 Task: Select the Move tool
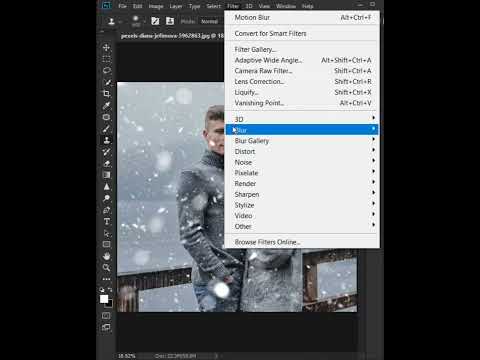(x=106, y=47)
